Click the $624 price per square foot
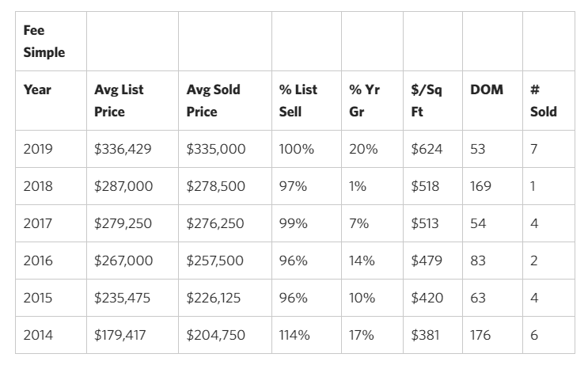The width and height of the screenshot is (588, 369). tap(425, 149)
